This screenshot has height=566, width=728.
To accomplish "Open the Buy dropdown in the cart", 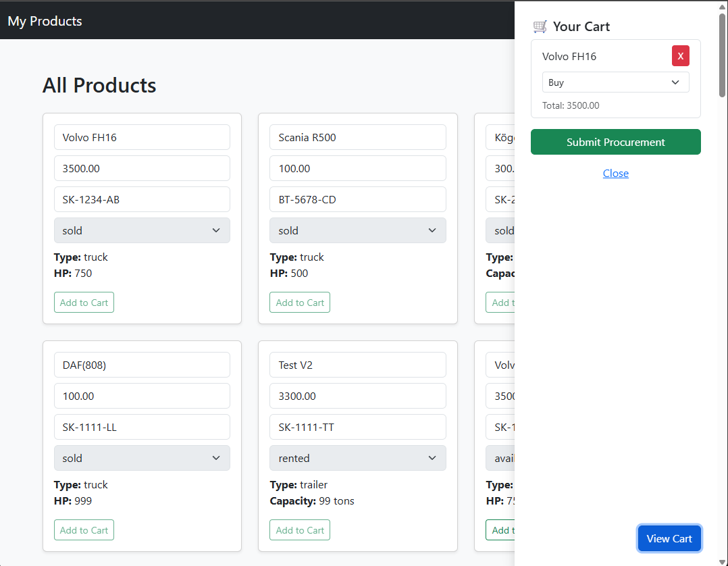I will pos(615,82).
